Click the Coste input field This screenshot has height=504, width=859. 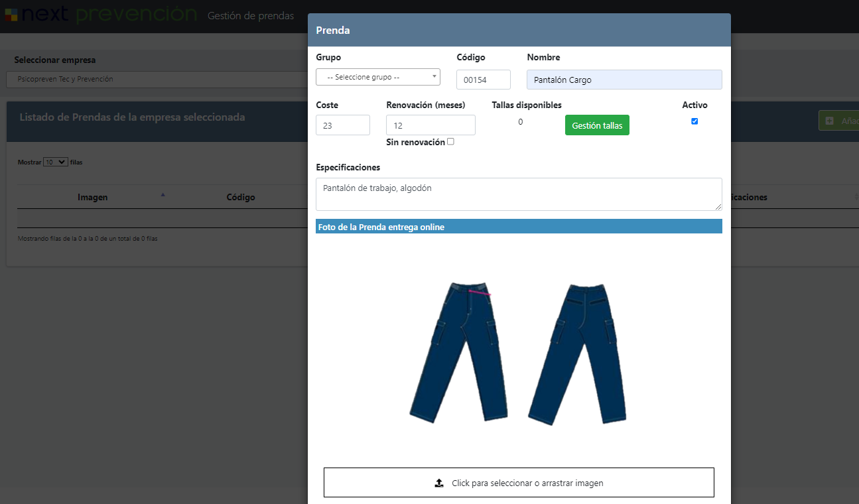point(343,125)
